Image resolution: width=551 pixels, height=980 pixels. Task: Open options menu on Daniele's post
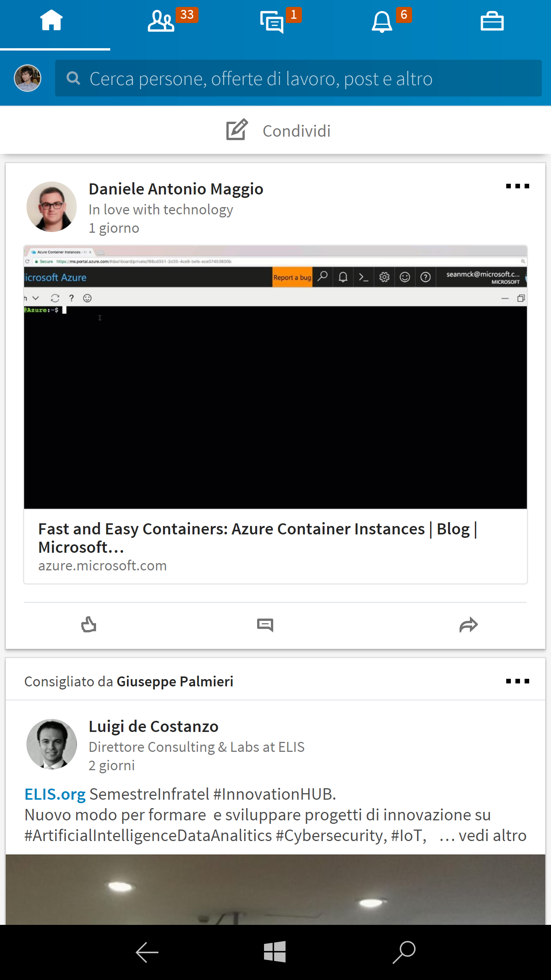[x=517, y=186]
